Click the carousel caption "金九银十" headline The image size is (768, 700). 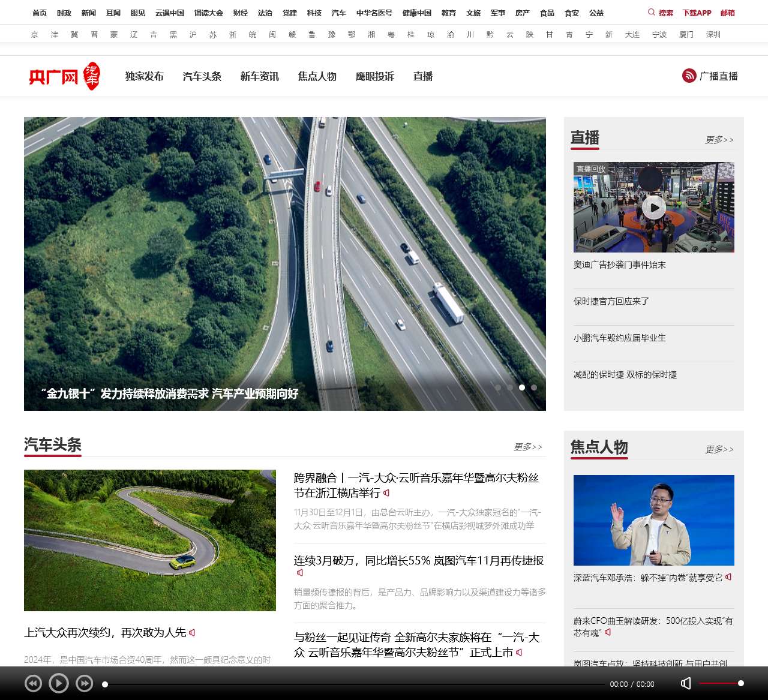coord(169,394)
